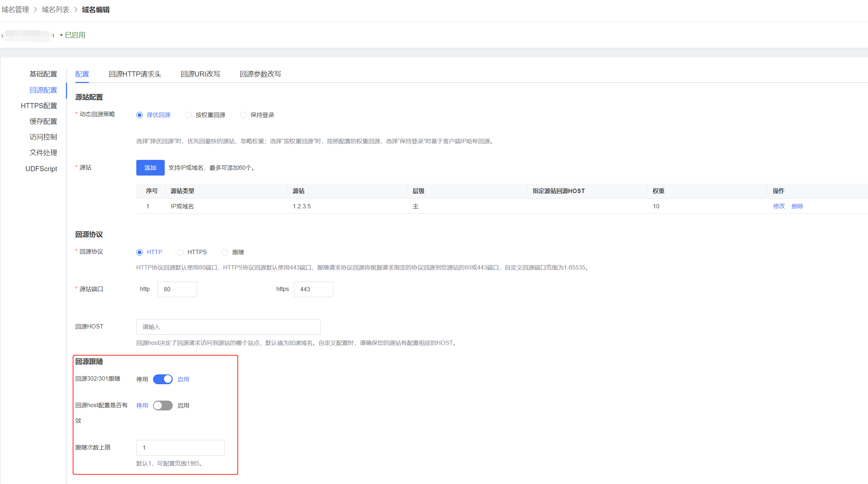Click the 权重 column header

pyautogui.click(x=658, y=191)
